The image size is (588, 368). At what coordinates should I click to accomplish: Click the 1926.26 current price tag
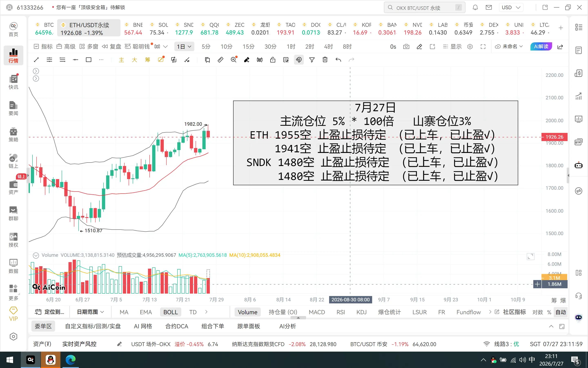coord(554,137)
